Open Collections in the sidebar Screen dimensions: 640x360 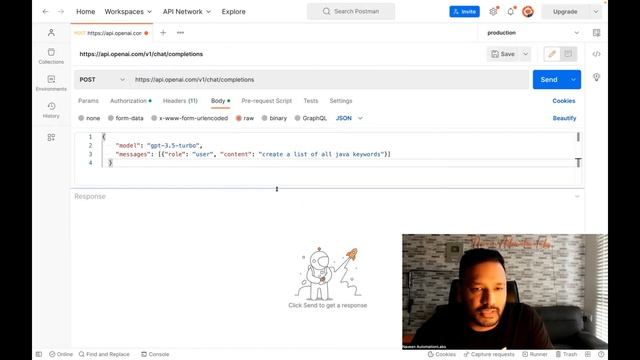pyautogui.click(x=51, y=56)
